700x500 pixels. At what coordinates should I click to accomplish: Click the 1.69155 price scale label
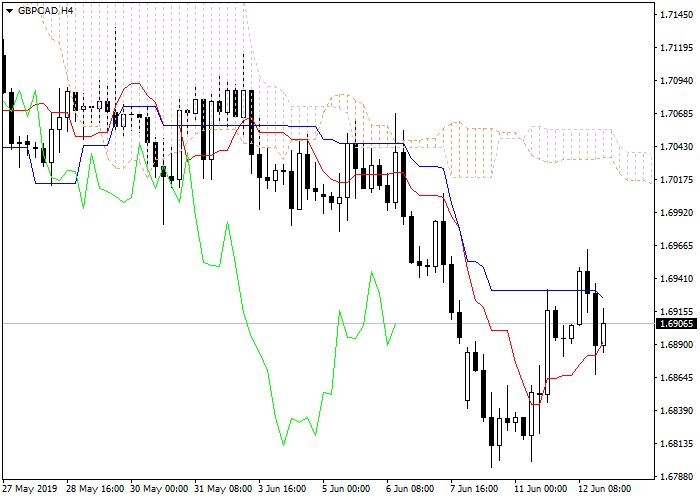[677, 312]
